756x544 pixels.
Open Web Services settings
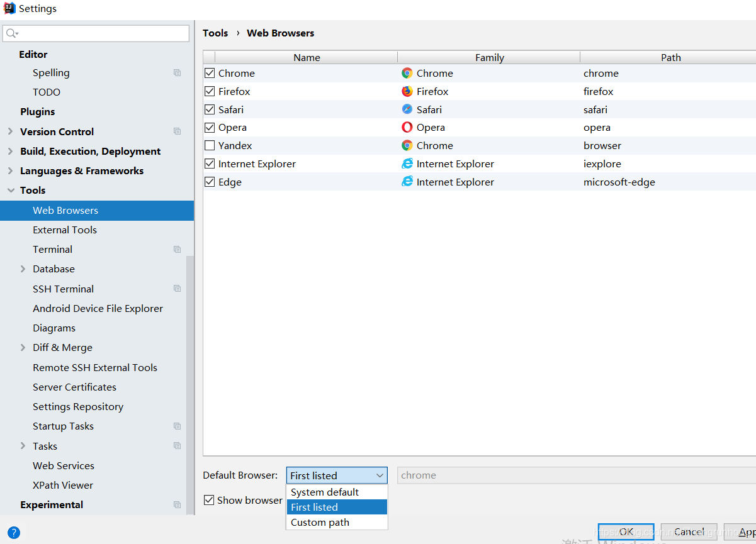coord(64,465)
